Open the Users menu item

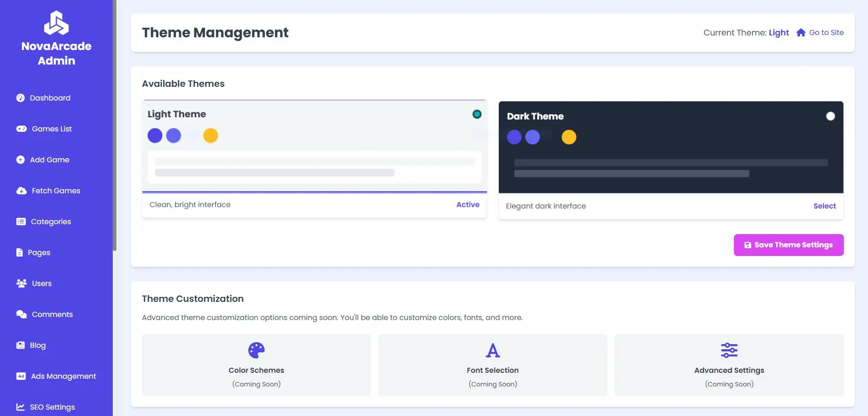pyautogui.click(x=41, y=283)
